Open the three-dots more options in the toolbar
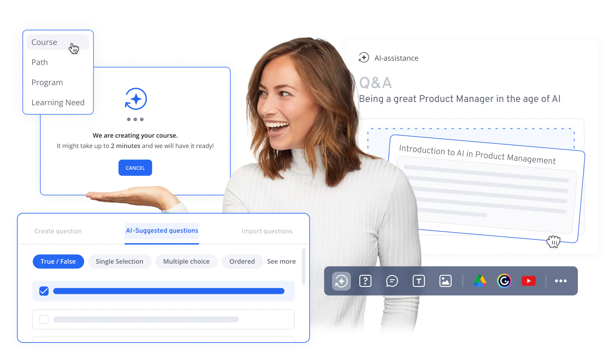 coord(561,281)
